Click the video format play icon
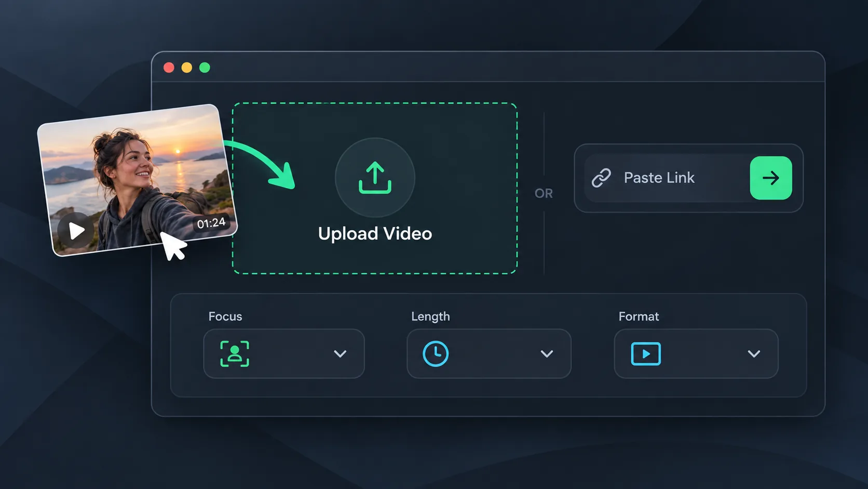This screenshot has height=489, width=868. [646, 354]
